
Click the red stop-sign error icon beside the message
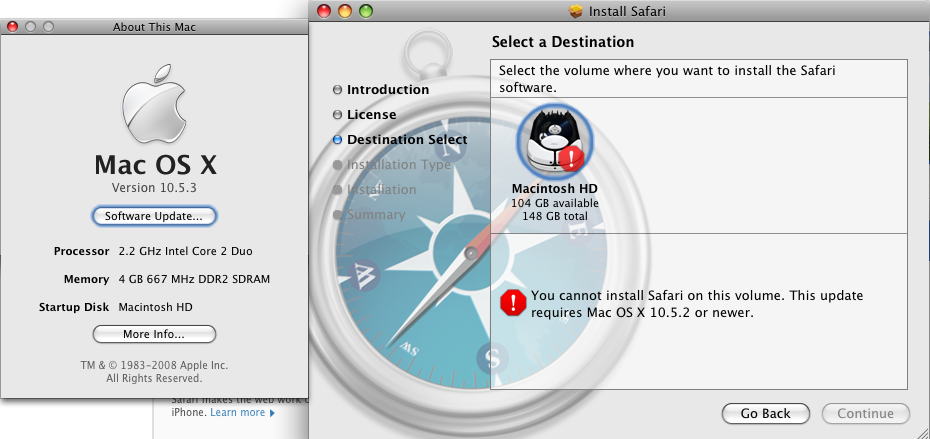(x=513, y=303)
